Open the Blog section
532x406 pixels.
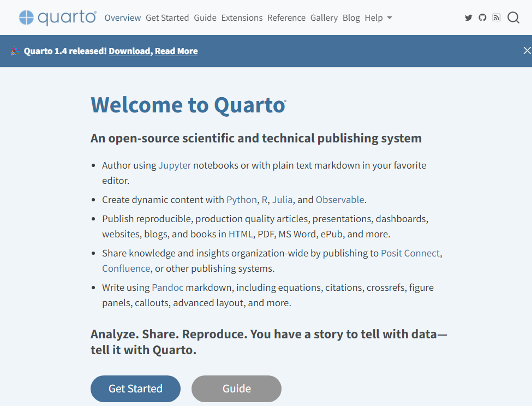(x=351, y=17)
